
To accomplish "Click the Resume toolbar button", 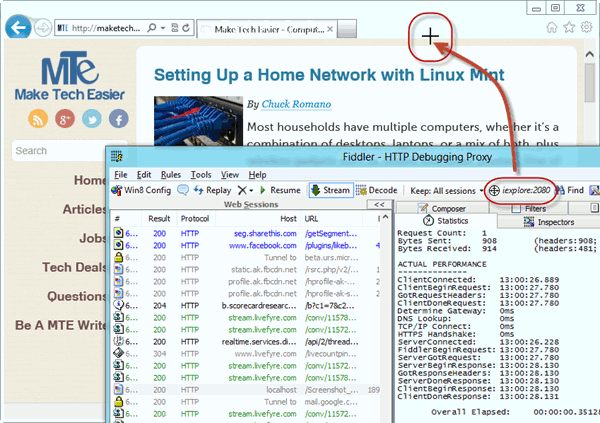I will point(280,190).
